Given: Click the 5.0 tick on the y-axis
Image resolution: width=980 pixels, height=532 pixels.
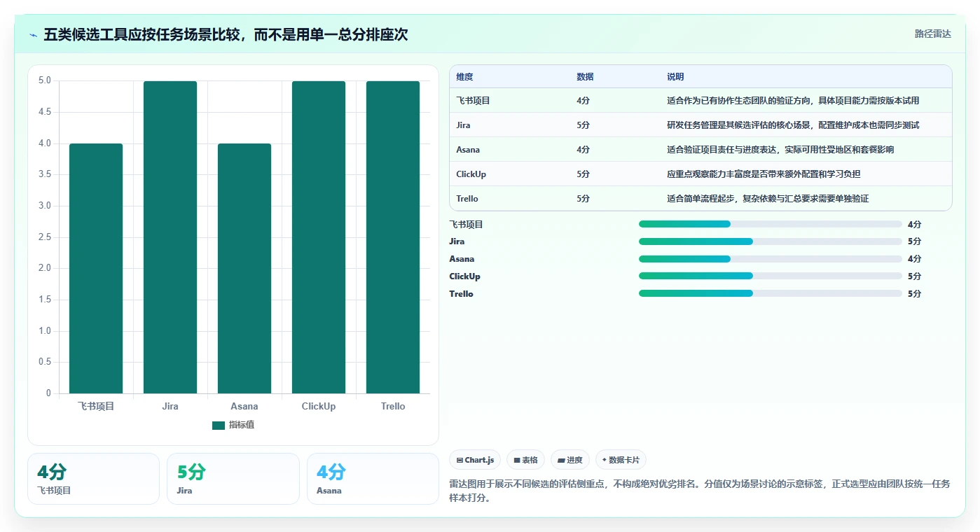Looking at the screenshot, I should point(44,80).
